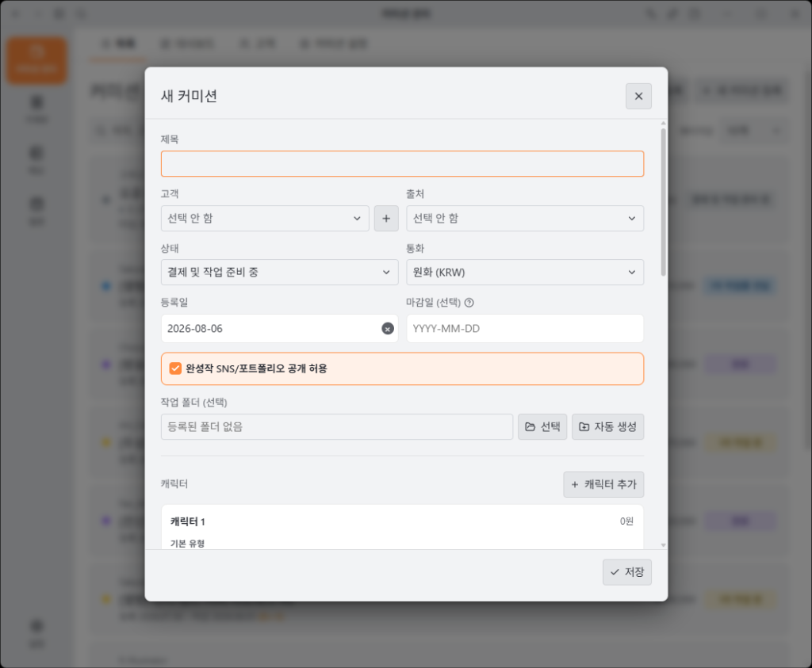Open the 출처 source dropdown

coord(525,219)
